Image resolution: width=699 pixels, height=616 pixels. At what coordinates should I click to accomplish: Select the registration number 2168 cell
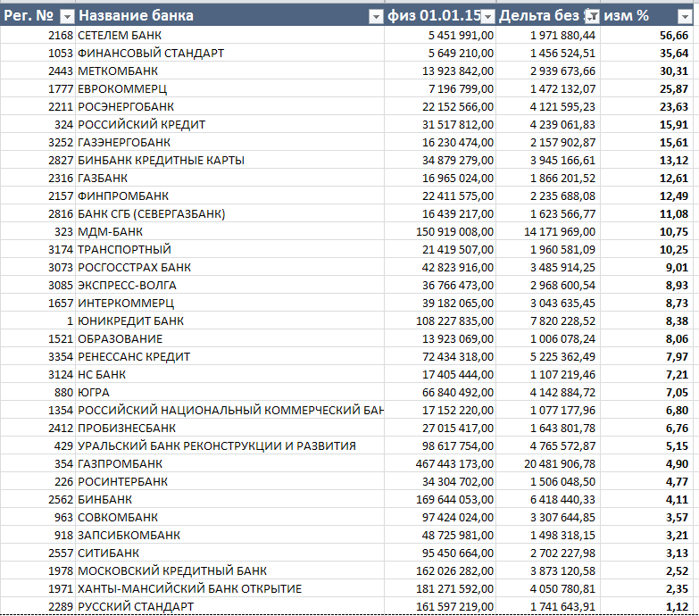coord(37,35)
